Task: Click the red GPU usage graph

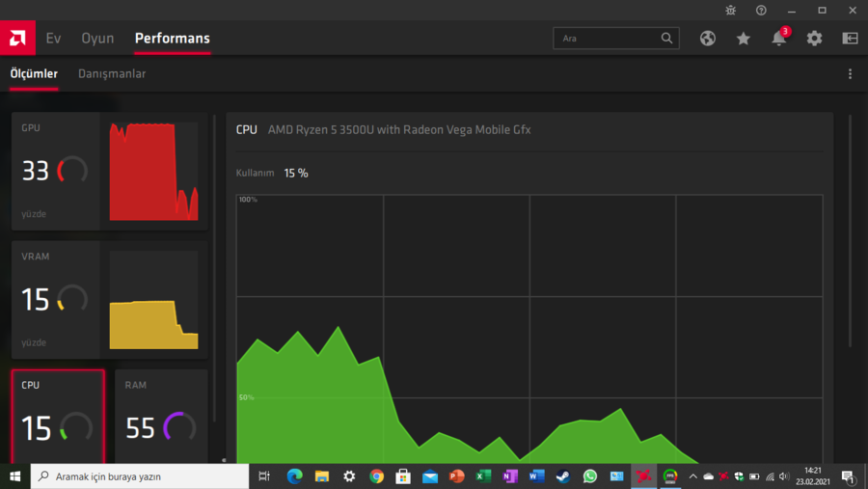Action: [154, 171]
